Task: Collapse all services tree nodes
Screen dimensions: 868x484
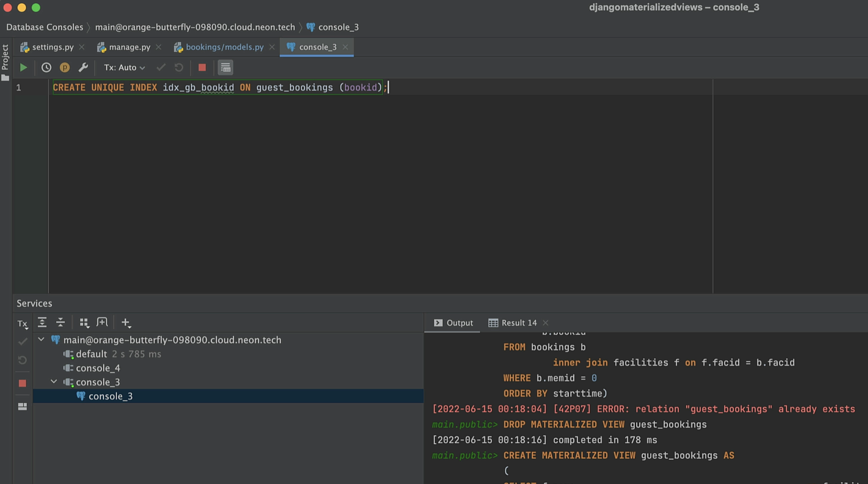Action: tap(61, 323)
